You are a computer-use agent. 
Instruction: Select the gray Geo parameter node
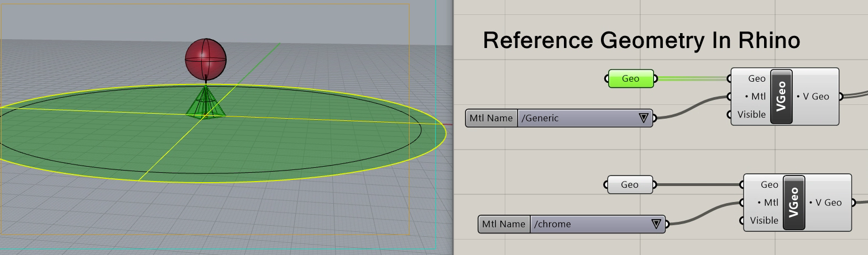(630, 184)
